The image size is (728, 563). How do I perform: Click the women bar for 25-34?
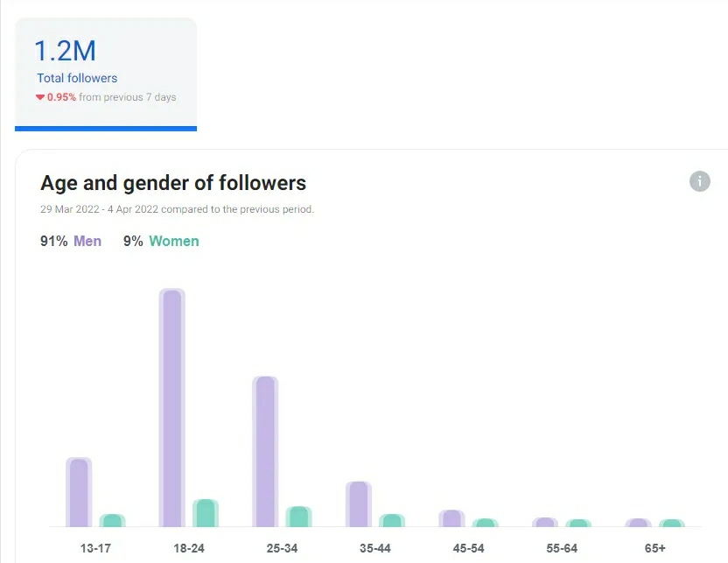[x=298, y=517]
